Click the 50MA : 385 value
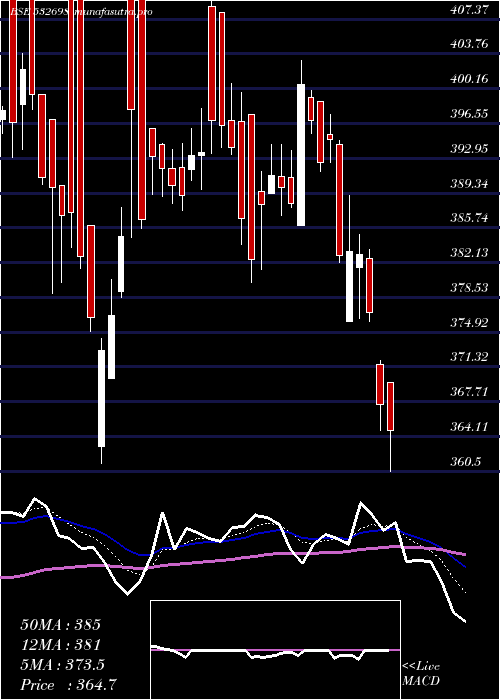Image resolution: width=500 pixels, height=700 pixels. click(60, 625)
